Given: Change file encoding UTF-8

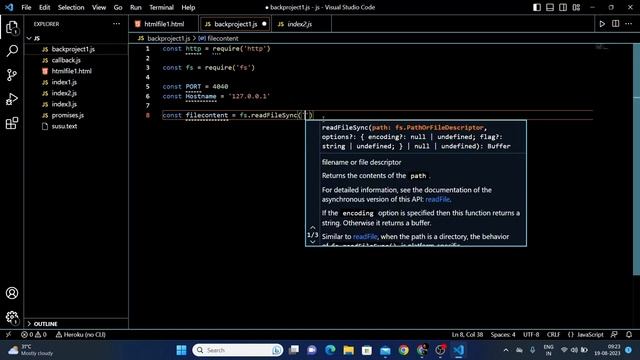Looking at the screenshot, I should point(531,335).
